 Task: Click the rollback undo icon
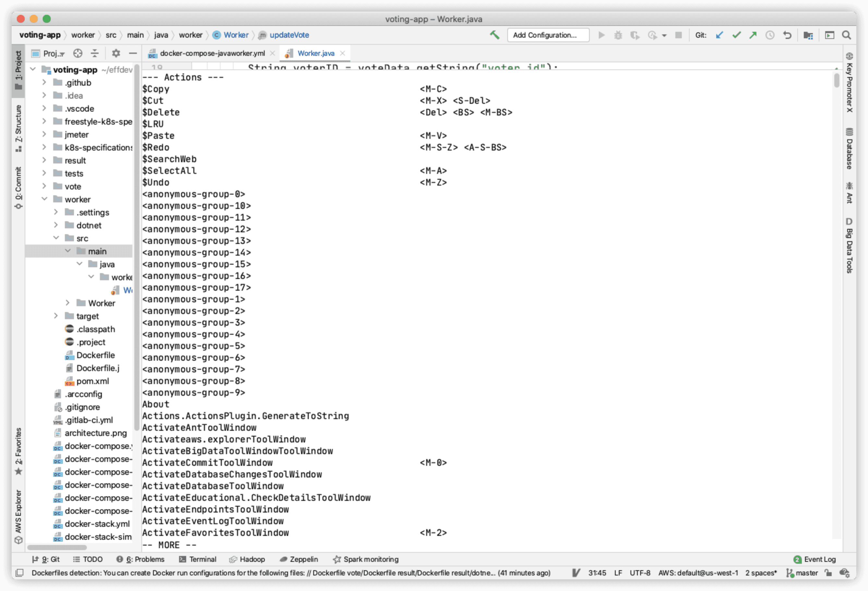tap(787, 35)
